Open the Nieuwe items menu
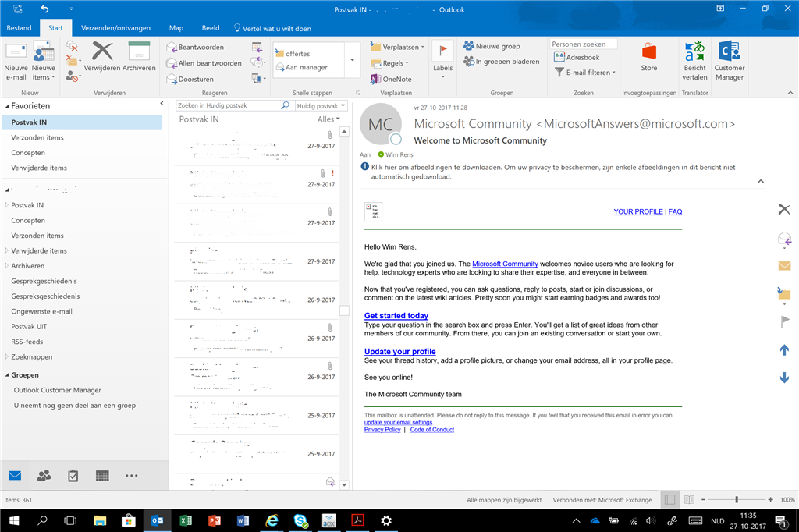 click(44, 62)
